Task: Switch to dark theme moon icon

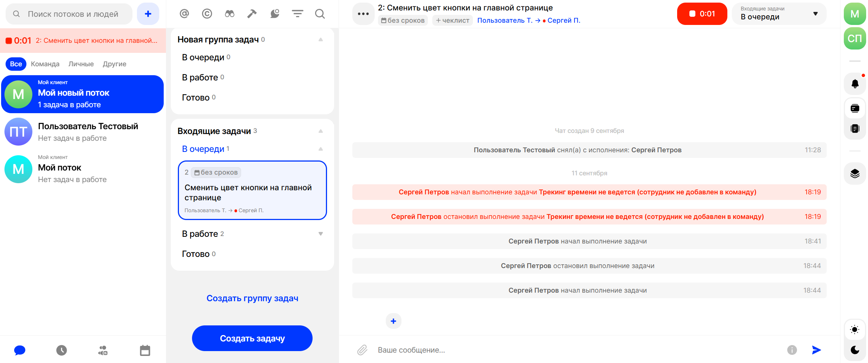Action: pyautogui.click(x=855, y=350)
